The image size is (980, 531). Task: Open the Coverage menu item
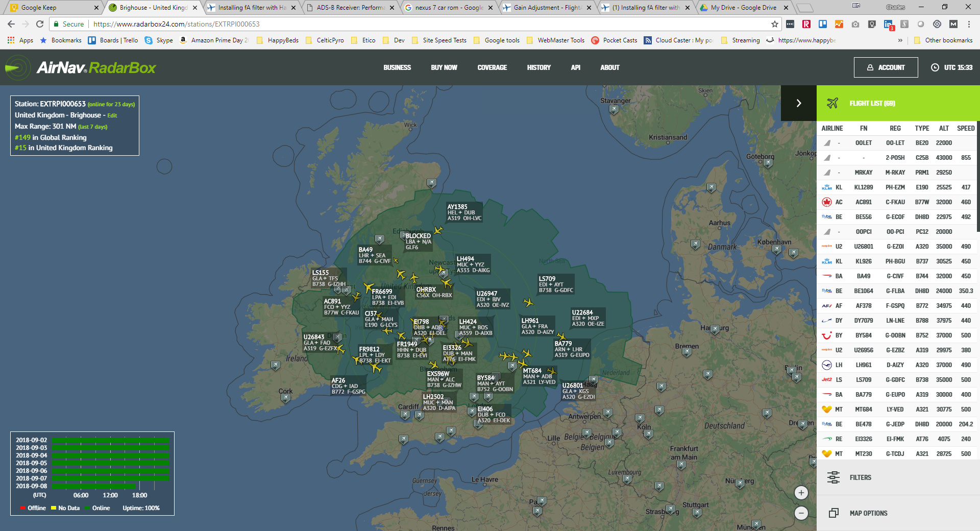point(492,67)
